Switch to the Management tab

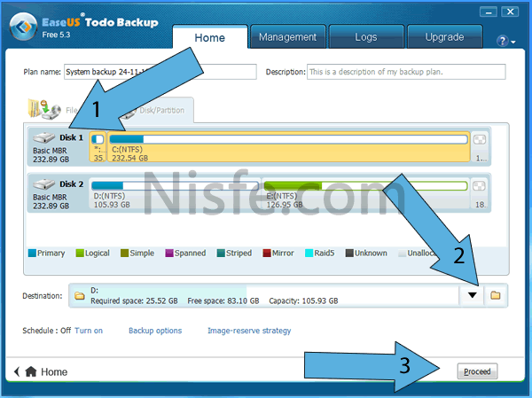287,37
